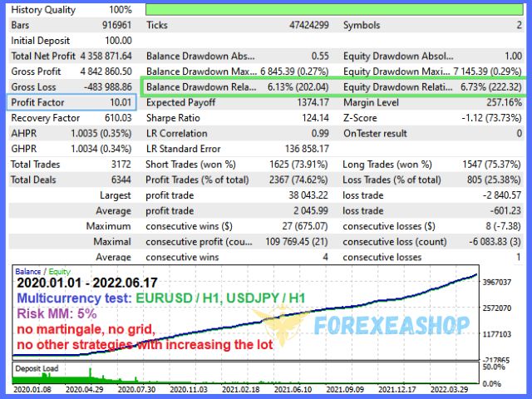Click the Profit Factor value 10.01
This screenshot has height=399, width=532.
(121, 102)
